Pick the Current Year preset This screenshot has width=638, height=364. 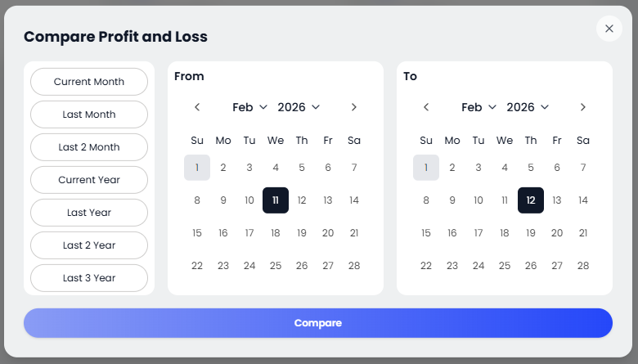[89, 180]
